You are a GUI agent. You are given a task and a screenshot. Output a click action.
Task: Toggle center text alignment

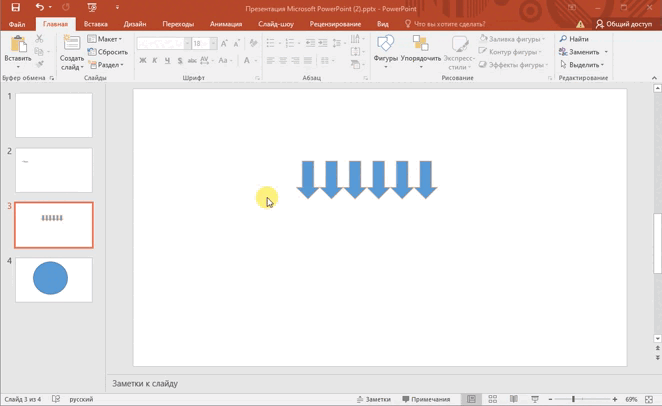(283, 61)
